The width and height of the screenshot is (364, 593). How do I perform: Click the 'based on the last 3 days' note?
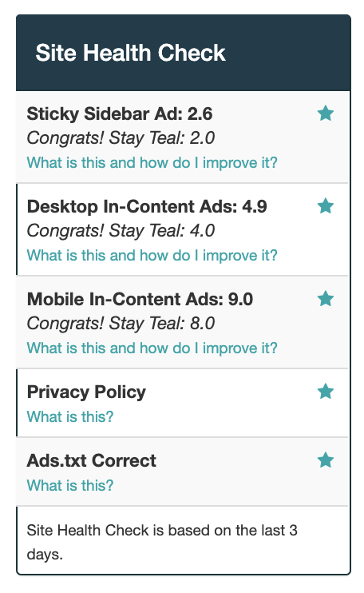pos(162,543)
